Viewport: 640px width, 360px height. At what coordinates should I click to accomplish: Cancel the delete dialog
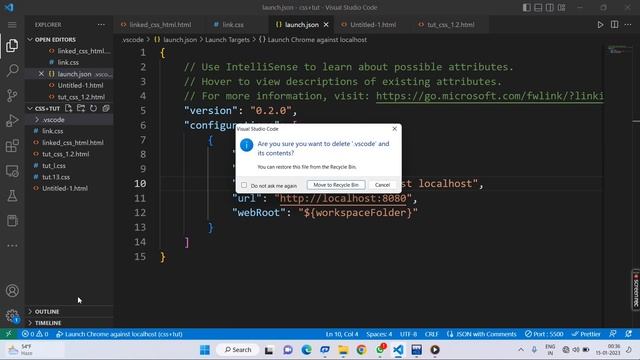[x=382, y=185]
